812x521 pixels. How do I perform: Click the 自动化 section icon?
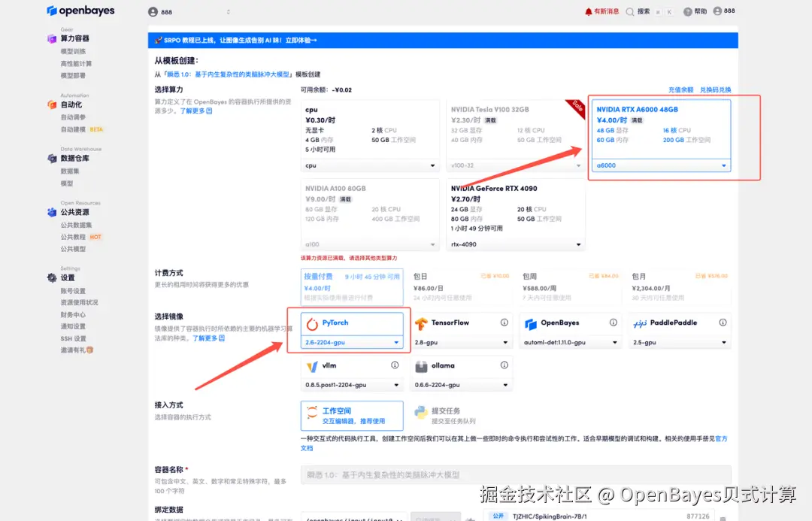pyautogui.click(x=52, y=105)
